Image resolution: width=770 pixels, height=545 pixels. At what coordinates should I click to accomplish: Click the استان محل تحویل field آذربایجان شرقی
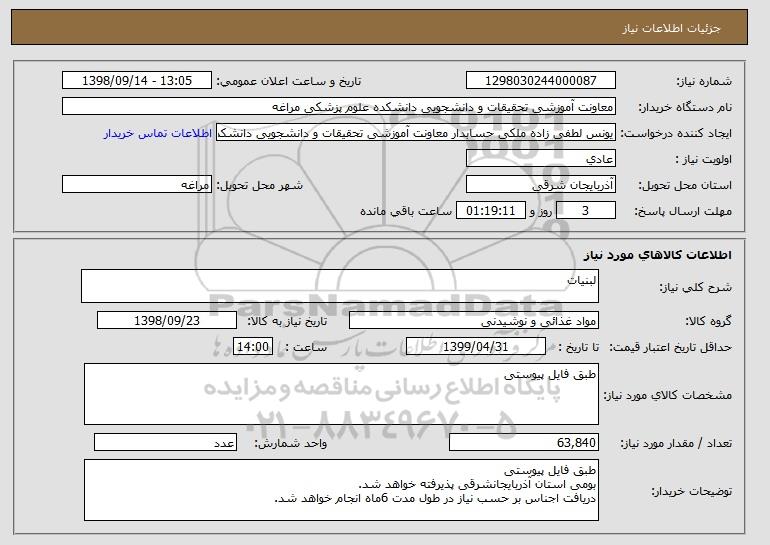tap(541, 185)
